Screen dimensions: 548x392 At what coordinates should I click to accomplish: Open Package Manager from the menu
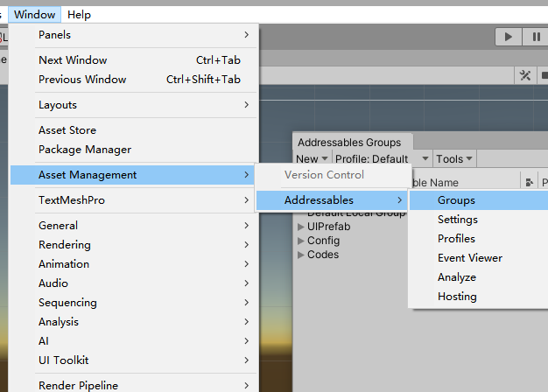tap(134, 150)
